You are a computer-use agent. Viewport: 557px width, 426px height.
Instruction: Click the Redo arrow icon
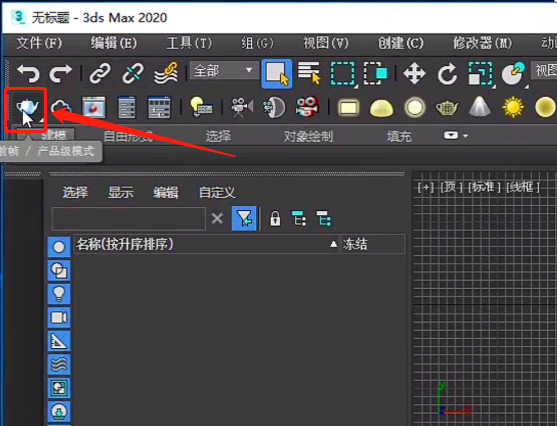(x=60, y=74)
